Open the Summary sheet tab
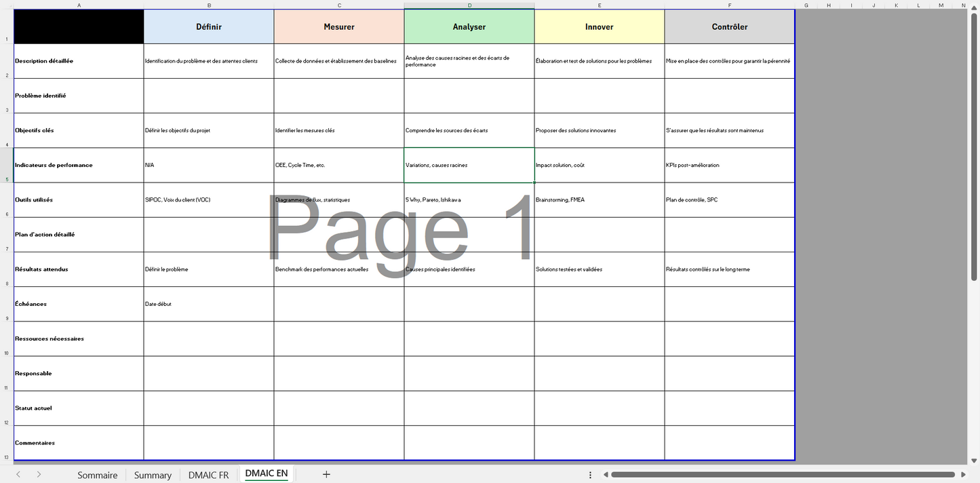The height and width of the screenshot is (483, 980). click(153, 475)
